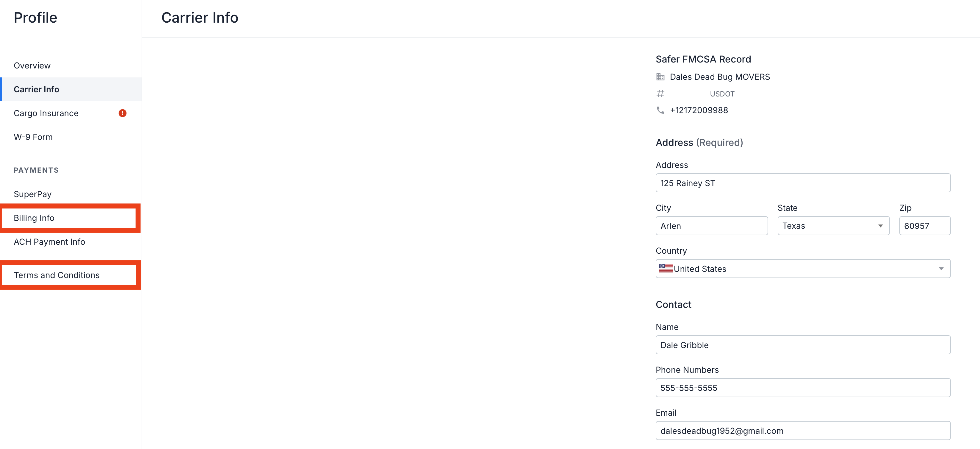The image size is (980, 449).
Task: Click the phone number +12172009988
Action: pos(699,110)
